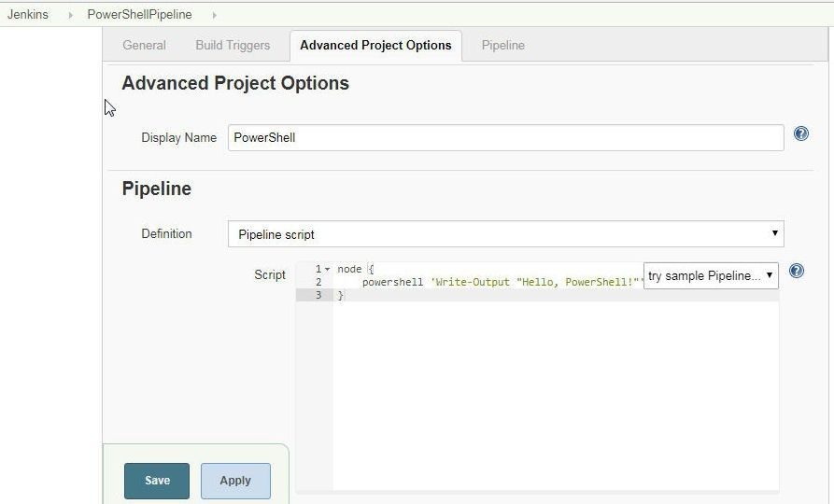Viewport: 834px width, 504px height.
Task: Apply the pipeline configuration changes
Action: 235,481
